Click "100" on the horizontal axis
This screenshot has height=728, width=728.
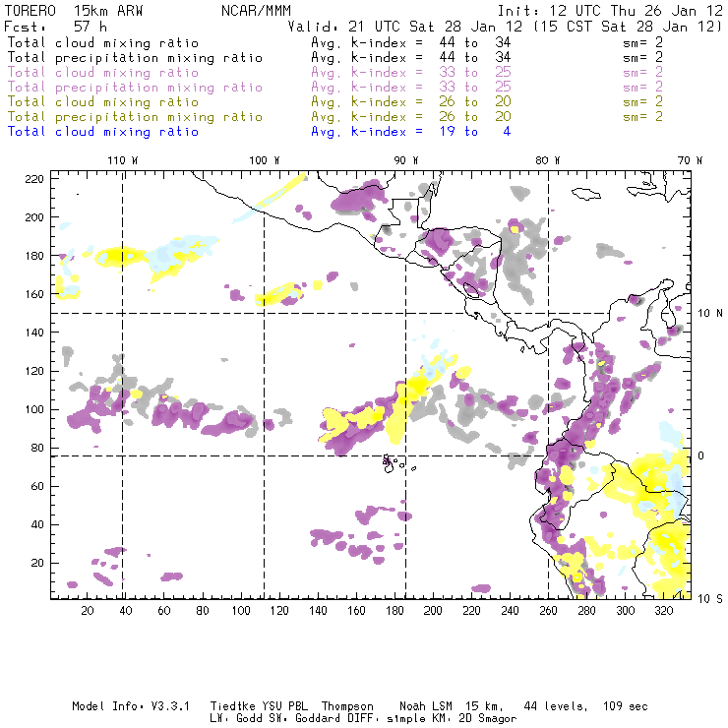pos(241,611)
